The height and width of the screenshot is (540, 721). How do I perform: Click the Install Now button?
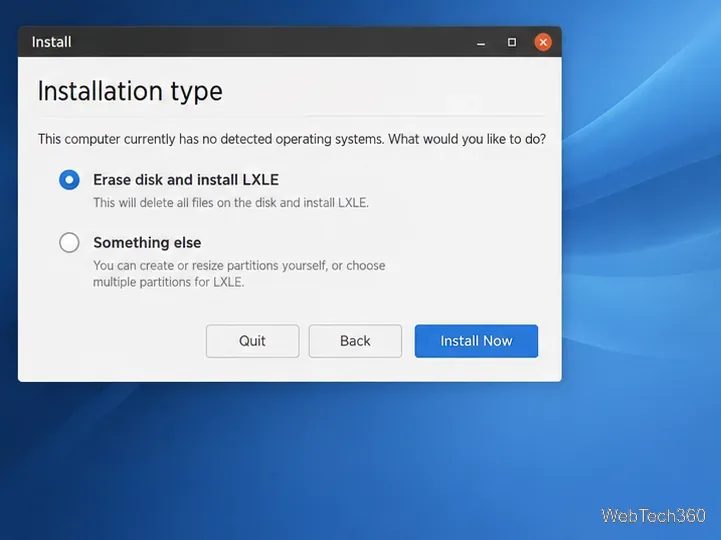pyautogui.click(x=476, y=341)
